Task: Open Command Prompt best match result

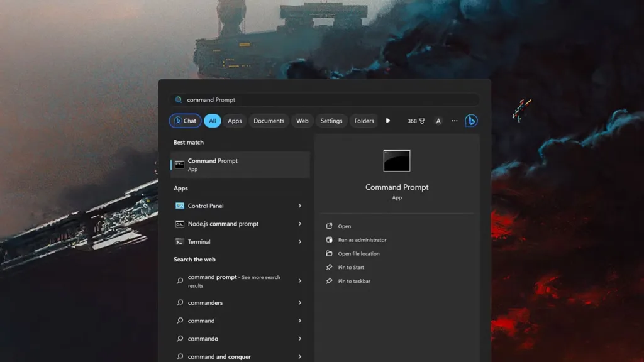Action: coord(240,165)
